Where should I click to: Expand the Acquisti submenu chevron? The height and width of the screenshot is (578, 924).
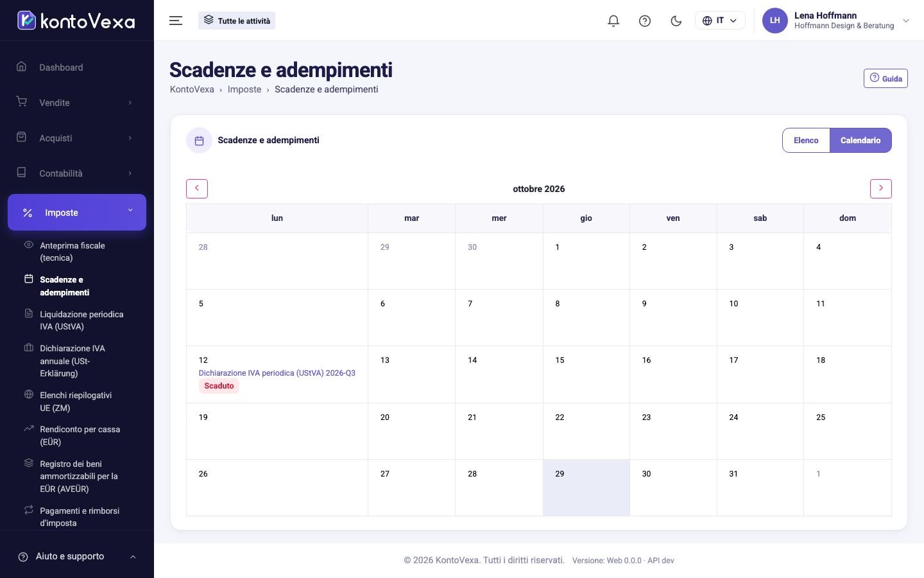tap(130, 138)
